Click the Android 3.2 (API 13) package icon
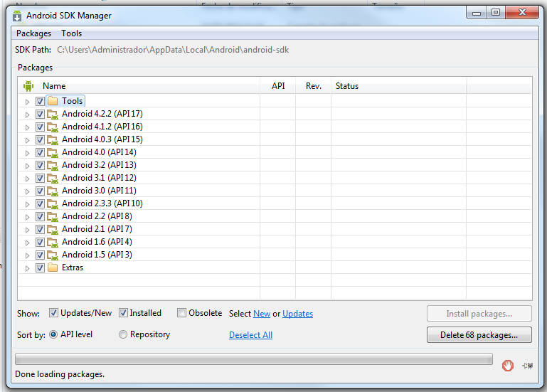 [x=53, y=166]
